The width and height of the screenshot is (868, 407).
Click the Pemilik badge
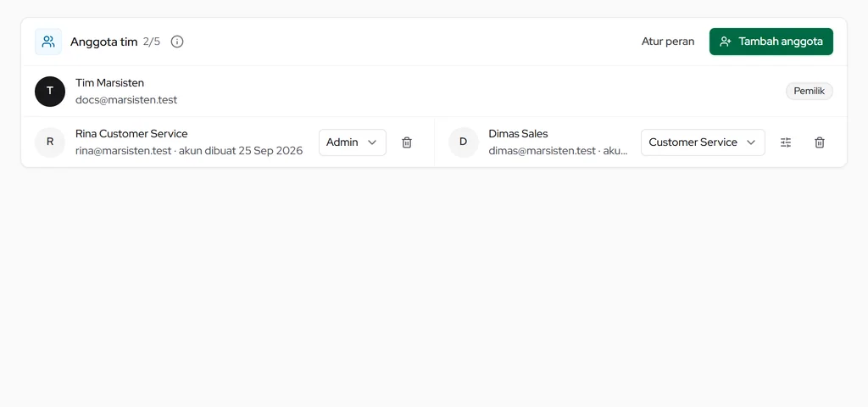810,92
